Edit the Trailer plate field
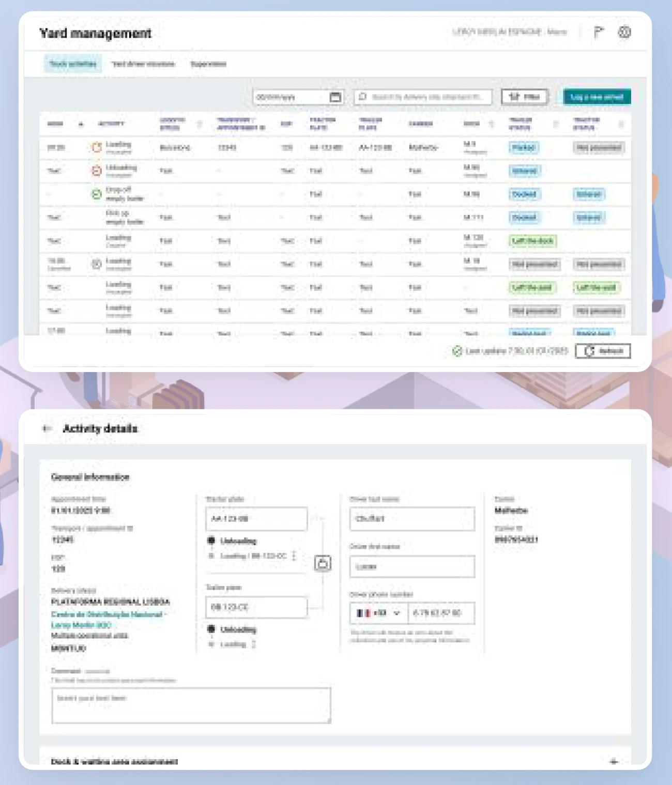The width and height of the screenshot is (672, 785). click(x=256, y=607)
